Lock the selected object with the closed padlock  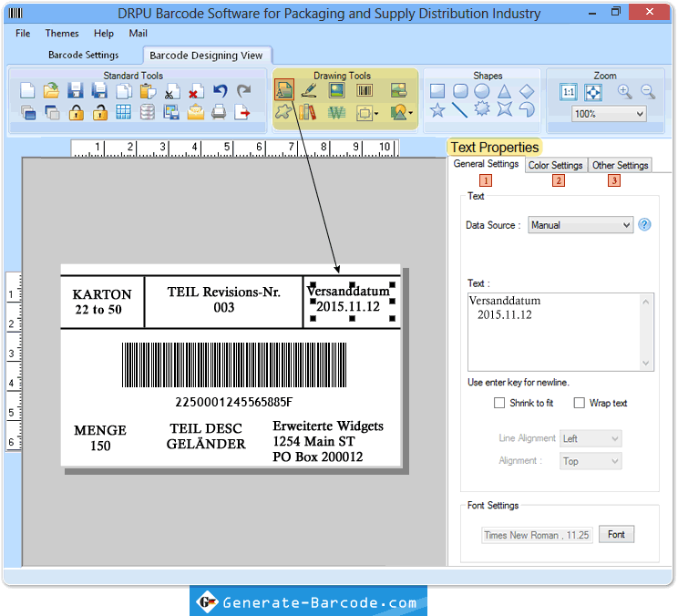(77, 113)
